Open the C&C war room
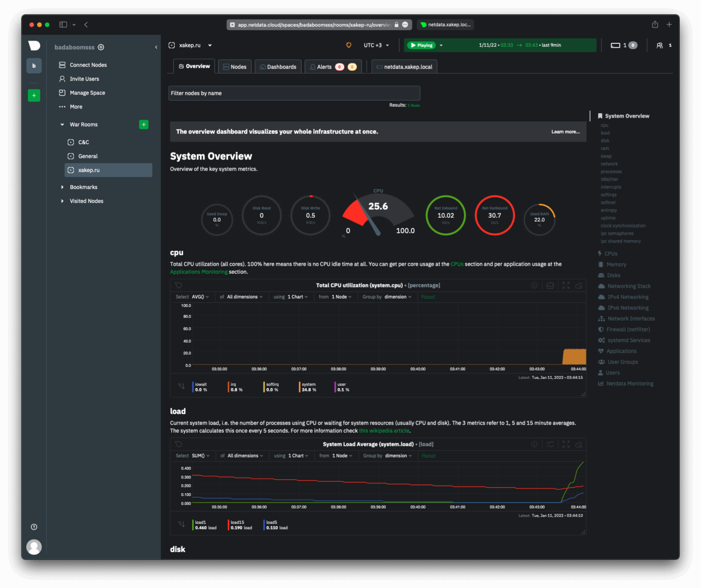701x588 pixels. click(78, 142)
